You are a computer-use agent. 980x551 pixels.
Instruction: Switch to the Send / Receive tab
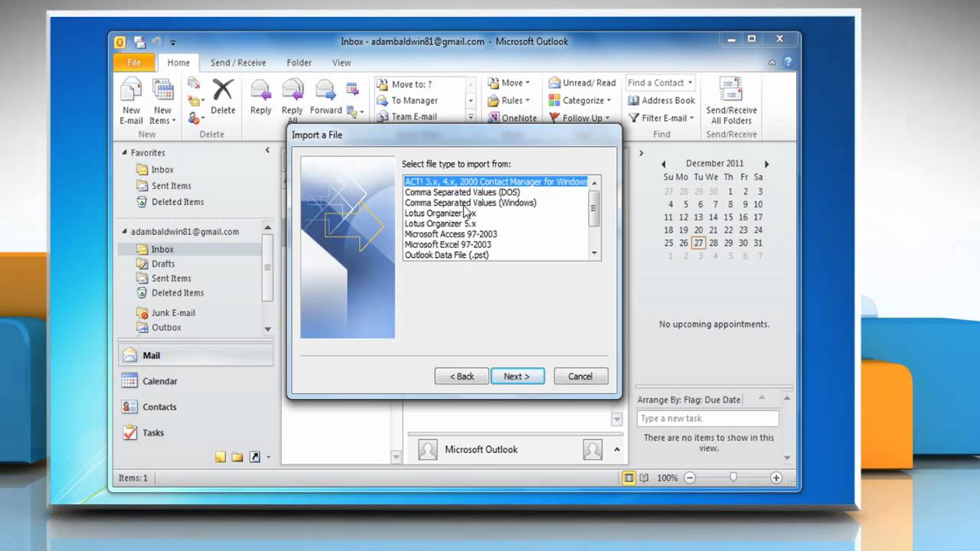coord(238,63)
